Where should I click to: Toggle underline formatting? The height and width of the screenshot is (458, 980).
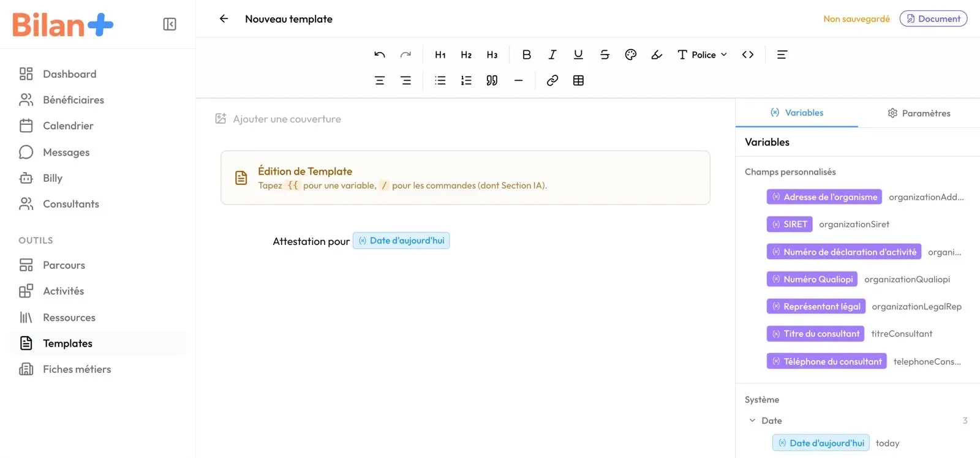tap(578, 54)
